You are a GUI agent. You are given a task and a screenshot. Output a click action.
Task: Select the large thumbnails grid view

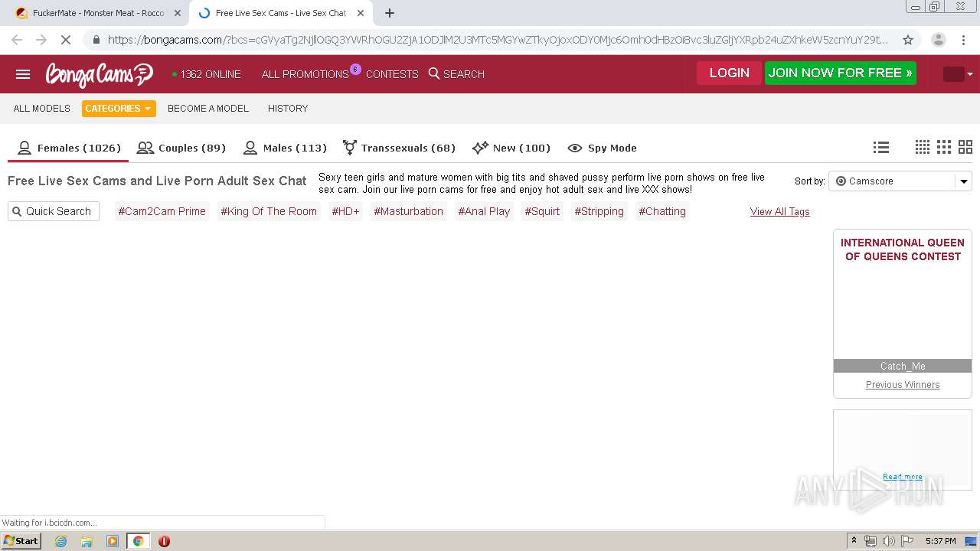click(x=965, y=147)
